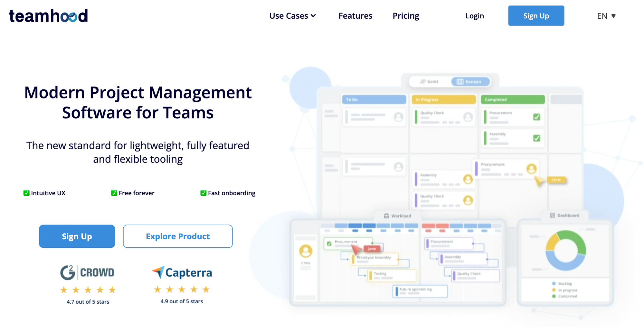Image resolution: width=644 pixels, height=331 pixels.
Task: Go to the Pricing page
Action: [x=406, y=16]
